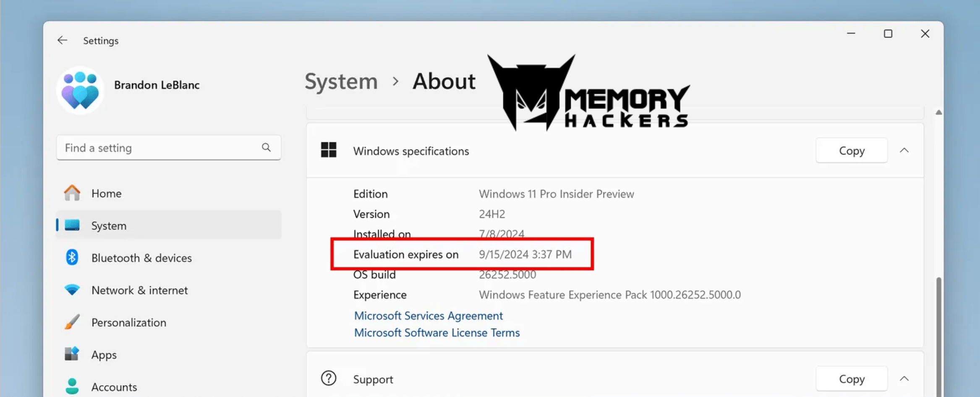Open Microsoft Software License Terms link
This screenshot has height=397, width=980.
(437, 333)
